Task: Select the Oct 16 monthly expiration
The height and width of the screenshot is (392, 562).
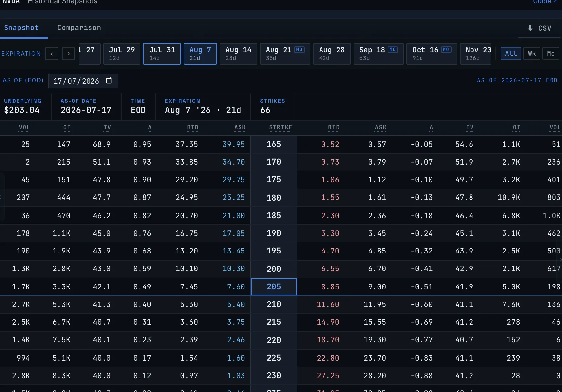Action: 432,54
